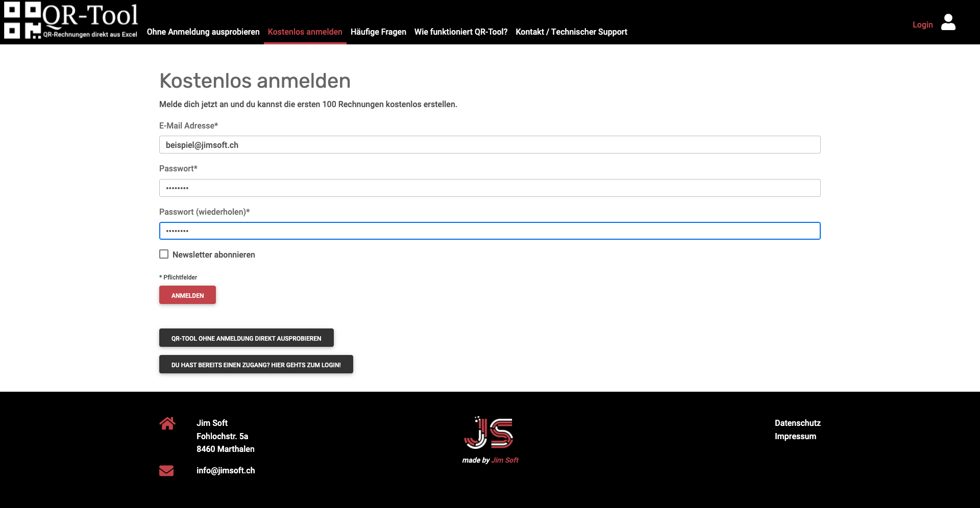The image size is (980, 508).
Task: Click into the Passwort field
Action: point(489,188)
